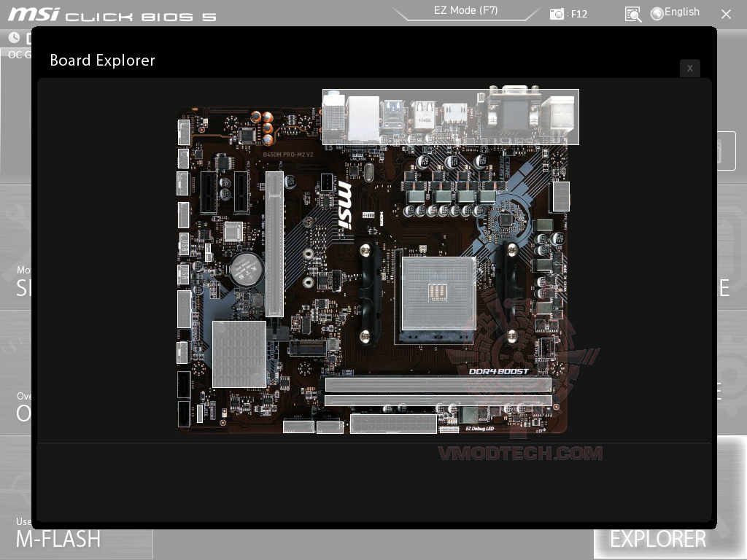Image resolution: width=747 pixels, height=560 pixels.
Task: Click the PCIe x16 expansion slot
Action: coord(276,241)
